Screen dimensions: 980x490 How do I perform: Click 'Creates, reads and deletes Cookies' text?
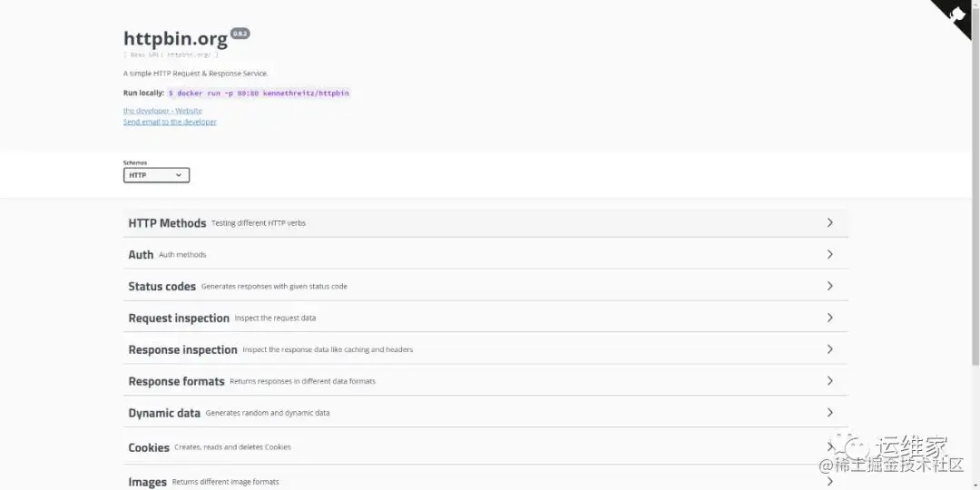click(x=232, y=447)
